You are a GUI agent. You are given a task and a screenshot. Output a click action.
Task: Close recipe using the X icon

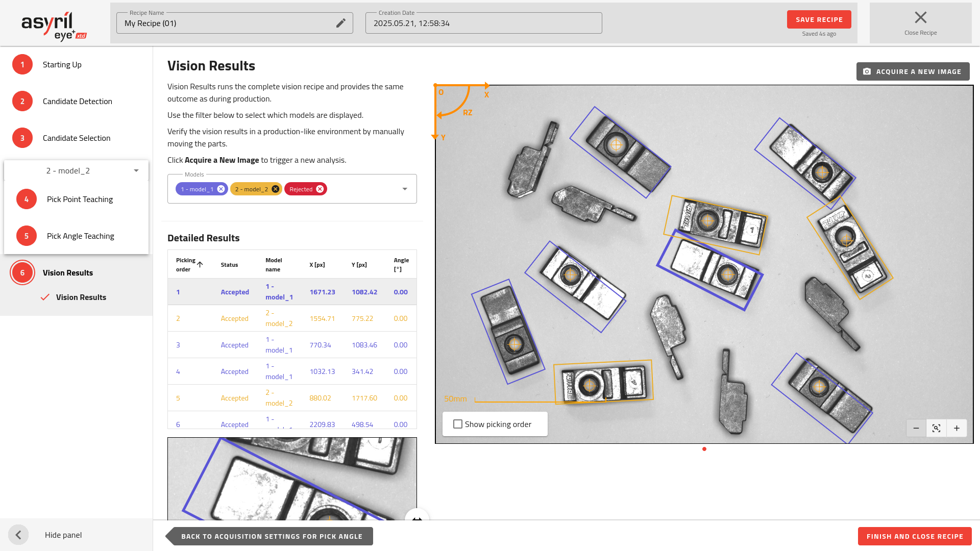920,17
